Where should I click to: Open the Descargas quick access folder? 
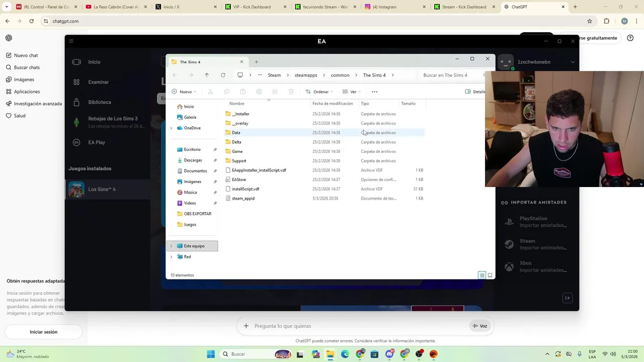(x=193, y=160)
